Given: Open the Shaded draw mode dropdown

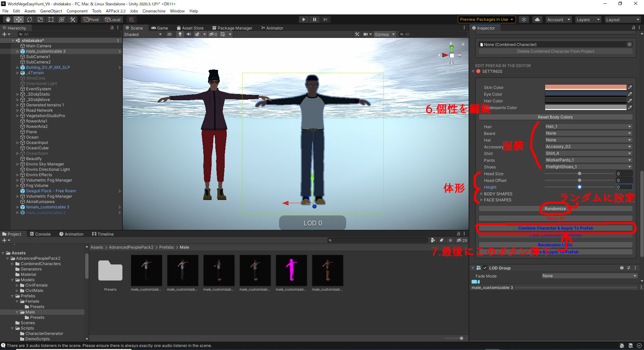Looking at the screenshot, I should click(143, 34).
